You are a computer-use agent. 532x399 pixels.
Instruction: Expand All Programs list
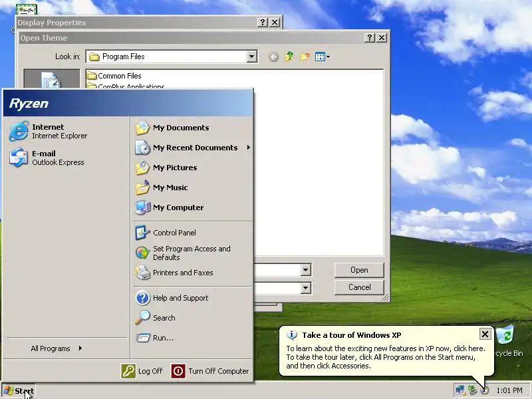click(57, 348)
